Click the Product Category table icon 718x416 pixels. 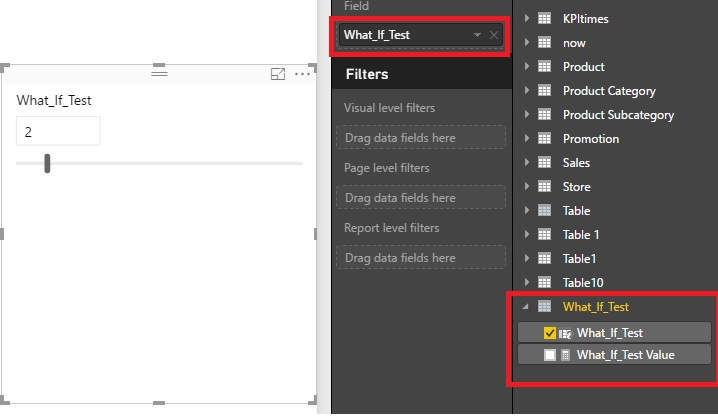point(544,90)
